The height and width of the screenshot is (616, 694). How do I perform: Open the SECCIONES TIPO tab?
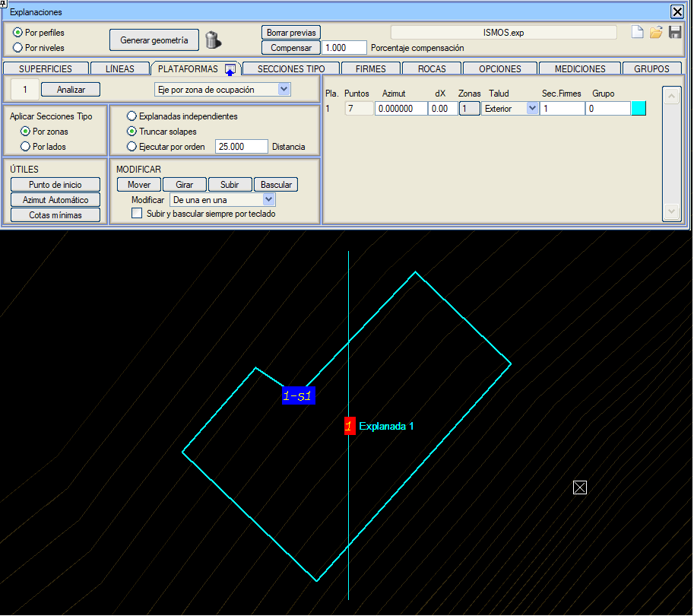[x=291, y=68]
